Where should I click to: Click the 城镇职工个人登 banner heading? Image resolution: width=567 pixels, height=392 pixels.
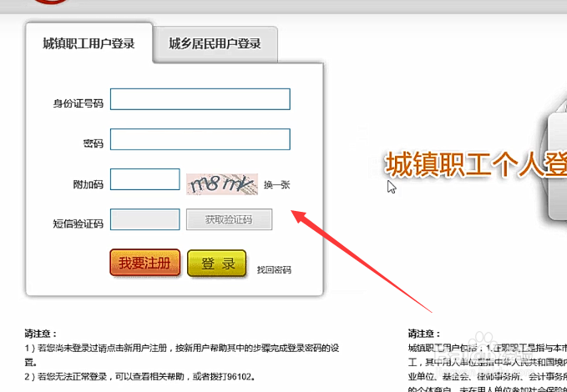(x=476, y=165)
